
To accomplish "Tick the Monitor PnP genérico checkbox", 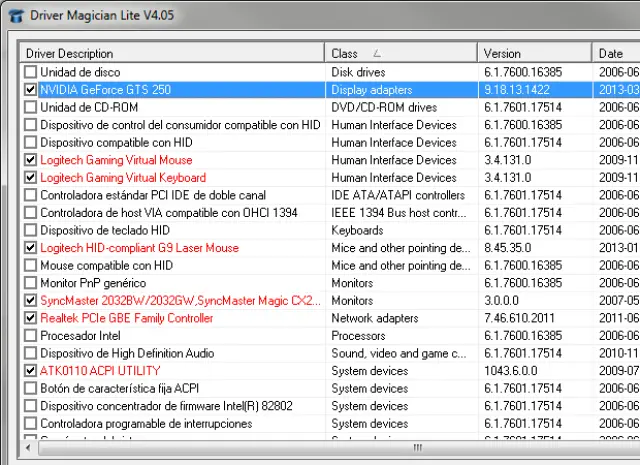I will (x=30, y=283).
